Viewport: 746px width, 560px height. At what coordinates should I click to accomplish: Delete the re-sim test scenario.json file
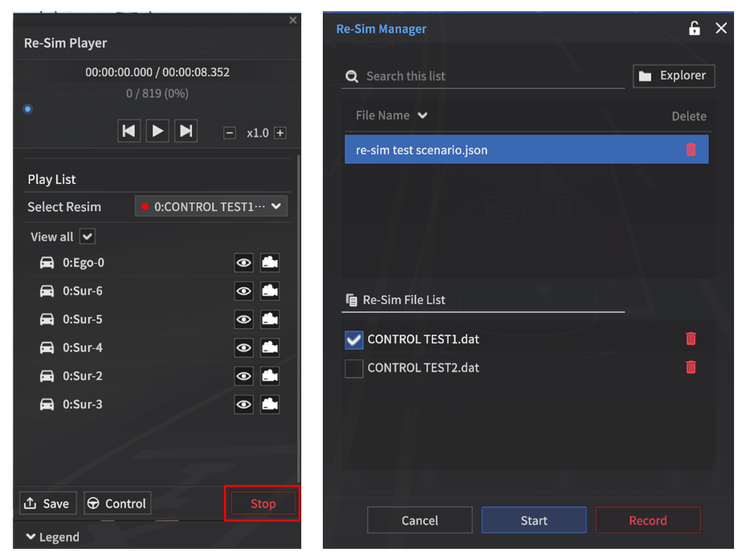coord(690,150)
